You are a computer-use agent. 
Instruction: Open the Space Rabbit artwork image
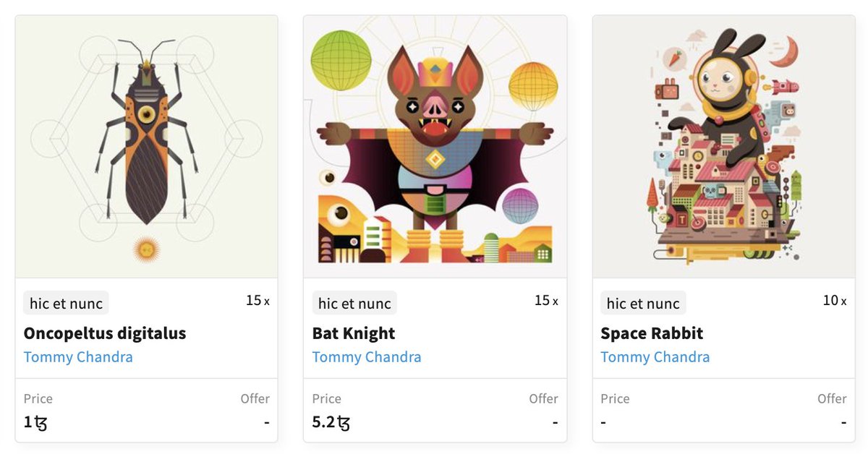[723, 147]
